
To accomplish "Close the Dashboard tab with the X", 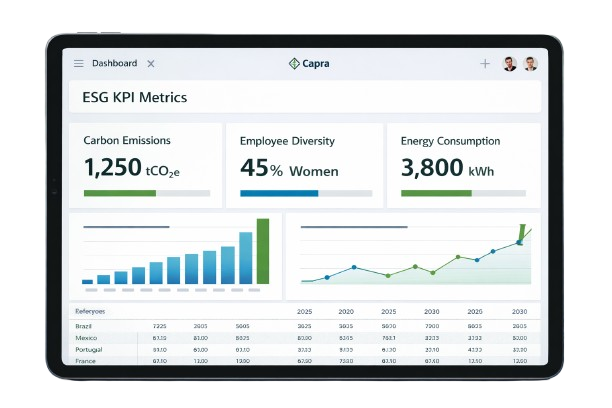I will tap(151, 63).
